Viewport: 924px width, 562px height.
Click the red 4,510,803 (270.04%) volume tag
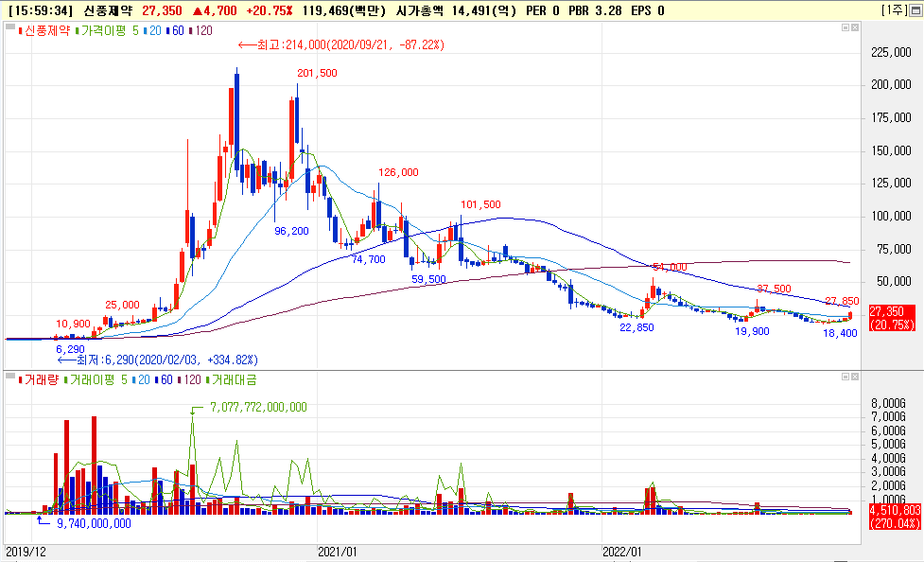(895, 517)
